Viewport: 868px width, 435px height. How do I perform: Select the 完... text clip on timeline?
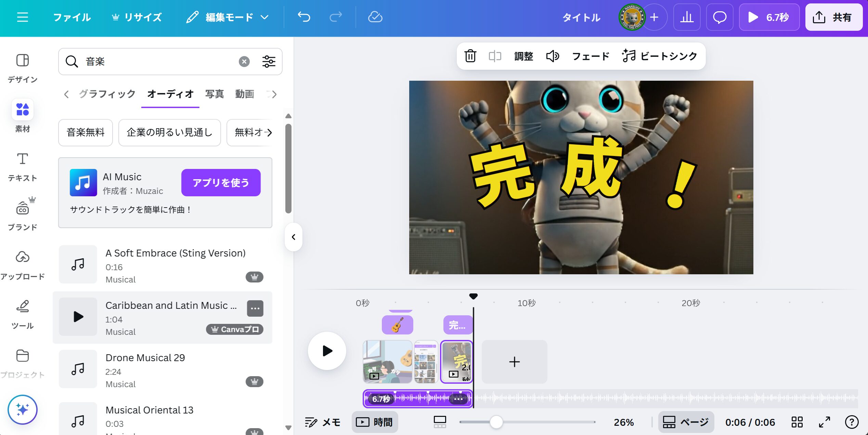pos(458,325)
